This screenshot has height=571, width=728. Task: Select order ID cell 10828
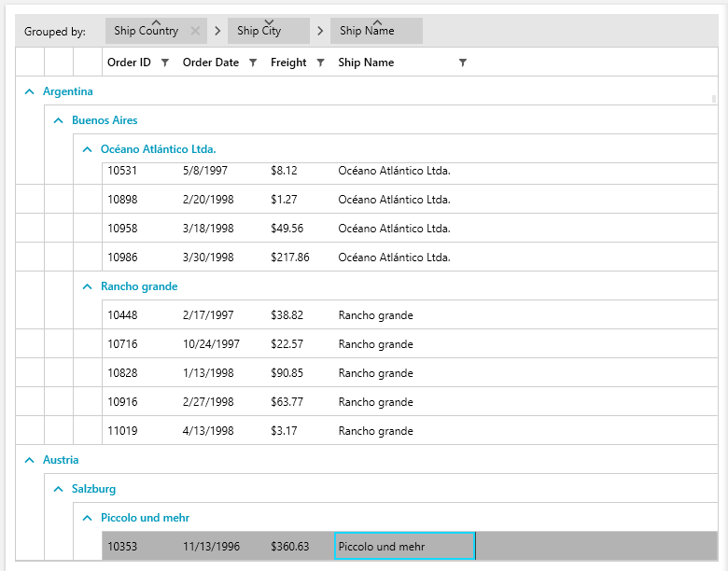(122, 373)
